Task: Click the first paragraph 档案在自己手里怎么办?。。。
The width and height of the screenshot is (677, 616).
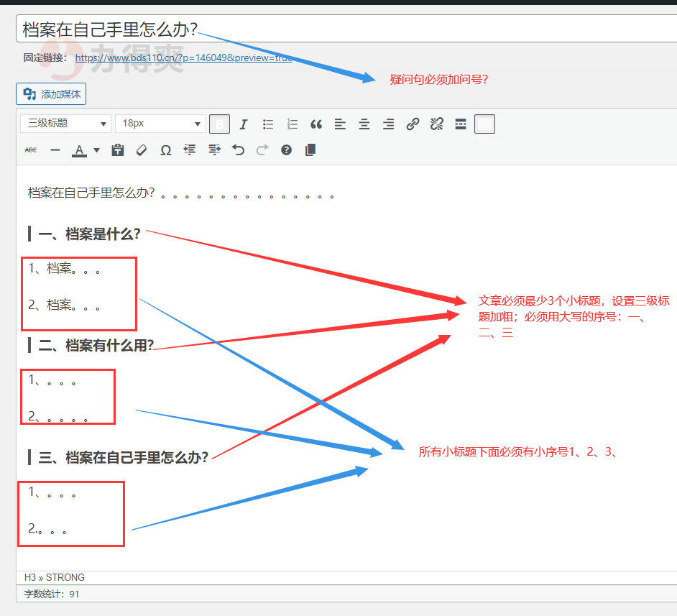Action: coord(181,193)
